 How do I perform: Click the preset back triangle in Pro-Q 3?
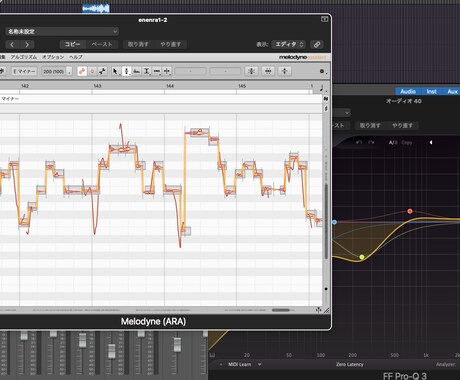pyautogui.click(x=431, y=142)
